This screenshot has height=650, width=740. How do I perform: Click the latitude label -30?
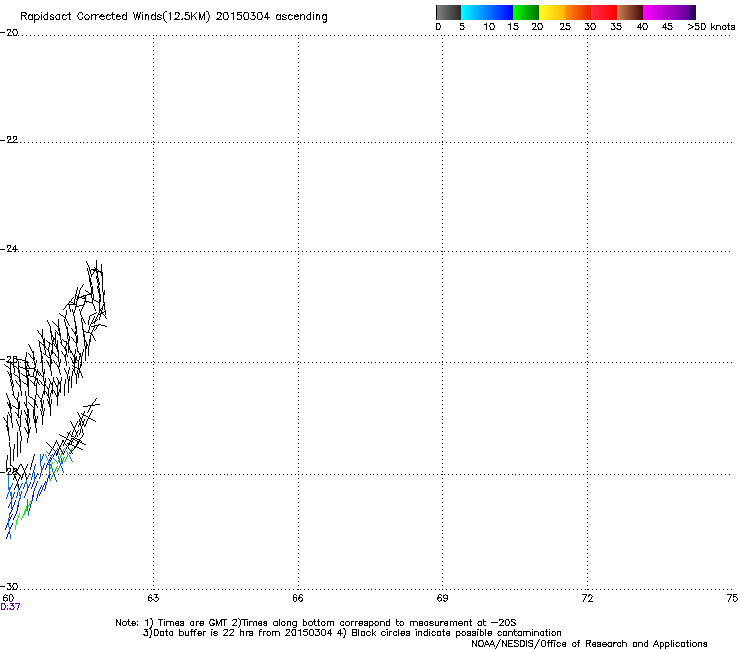click(x=9, y=587)
